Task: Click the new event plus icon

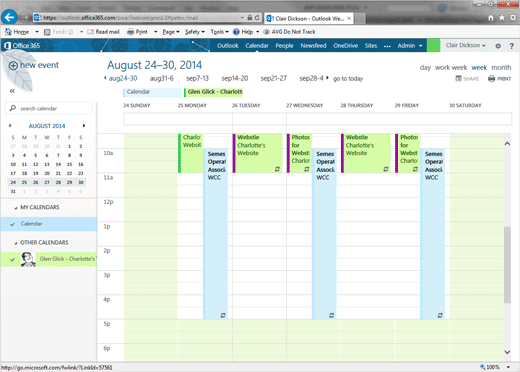Action: point(13,65)
